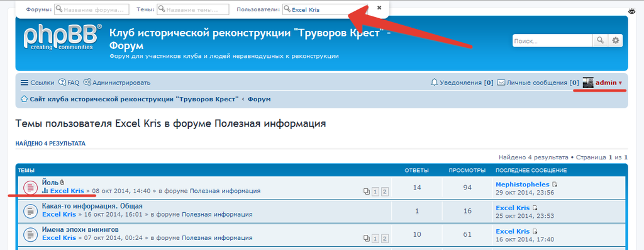Click the Форум breadcrumb link
This screenshot has height=250, width=644.
259,99
